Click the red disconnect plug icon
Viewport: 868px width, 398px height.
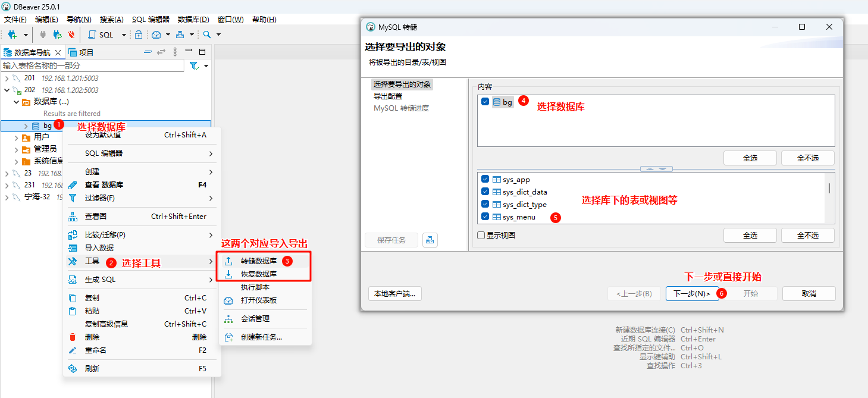(x=71, y=35)
